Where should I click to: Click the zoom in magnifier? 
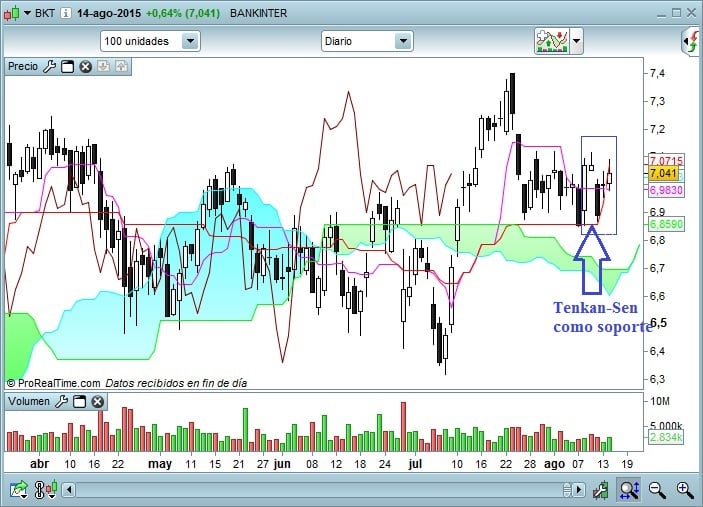coord(685,490)
